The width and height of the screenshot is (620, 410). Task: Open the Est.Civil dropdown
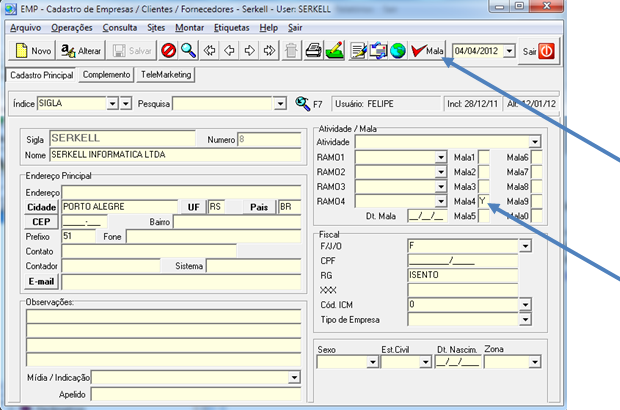tap(425, 362)
